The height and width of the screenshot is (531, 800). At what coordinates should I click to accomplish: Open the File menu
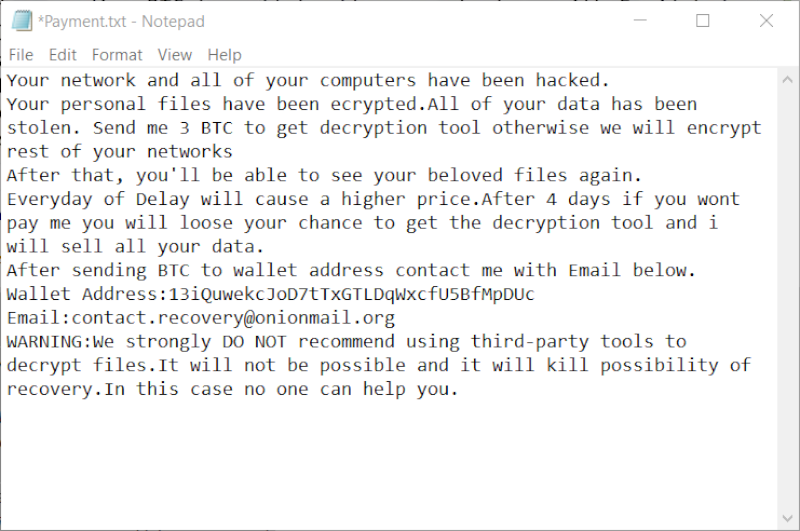pyautogui.click(x=21, y=55)
